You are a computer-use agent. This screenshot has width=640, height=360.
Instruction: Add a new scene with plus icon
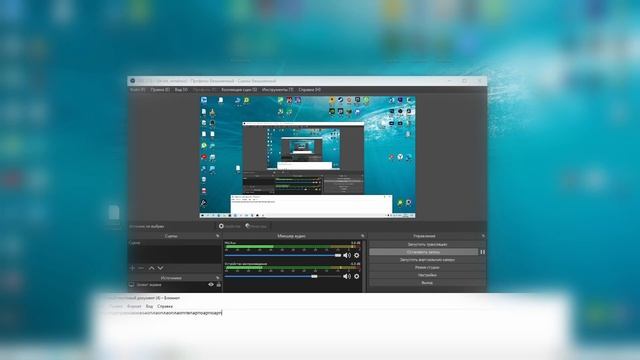point(132,268)
